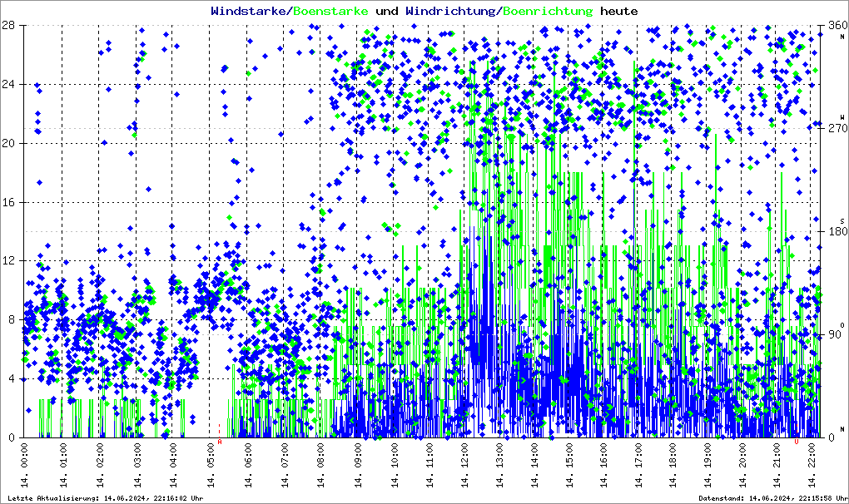This screenshot has height=504, width=849.
Task: Click the time label '14. 11:00'
Action: [429, 465]
